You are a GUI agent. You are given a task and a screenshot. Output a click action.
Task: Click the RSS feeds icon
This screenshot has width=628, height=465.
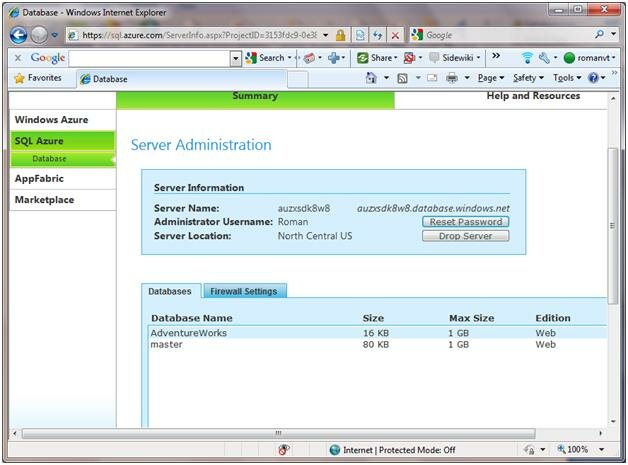point(403,78)
